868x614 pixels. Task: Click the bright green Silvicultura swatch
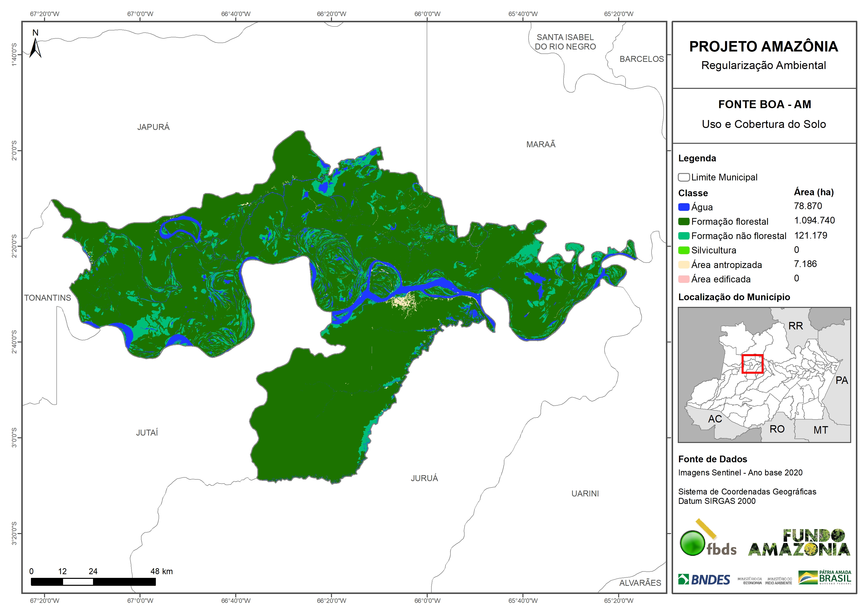click(683, 250)
